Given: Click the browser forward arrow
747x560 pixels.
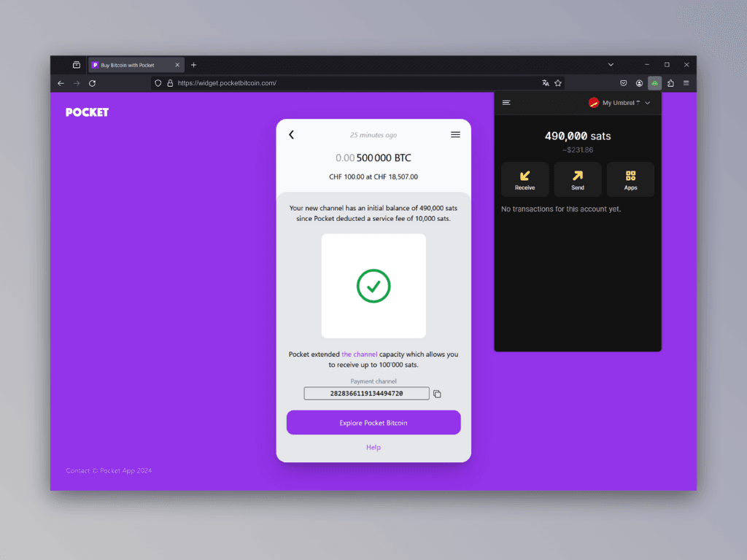Looking at the screenshot, I should 77,83.
